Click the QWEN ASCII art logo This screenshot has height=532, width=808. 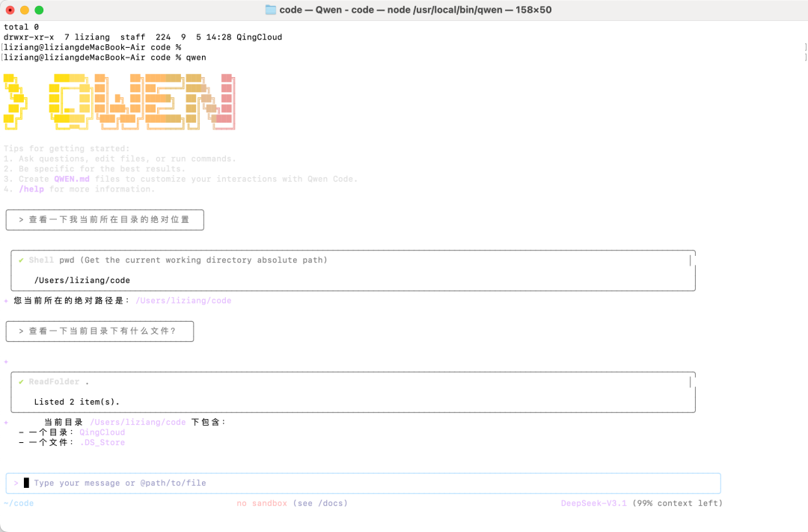(x=119, y=102)
